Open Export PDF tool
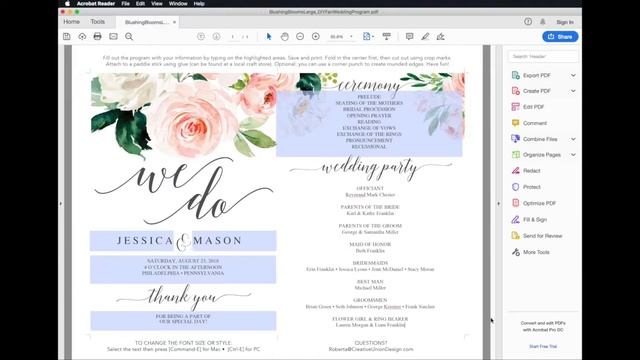This screenshot has height=360, width=640. 537,76
